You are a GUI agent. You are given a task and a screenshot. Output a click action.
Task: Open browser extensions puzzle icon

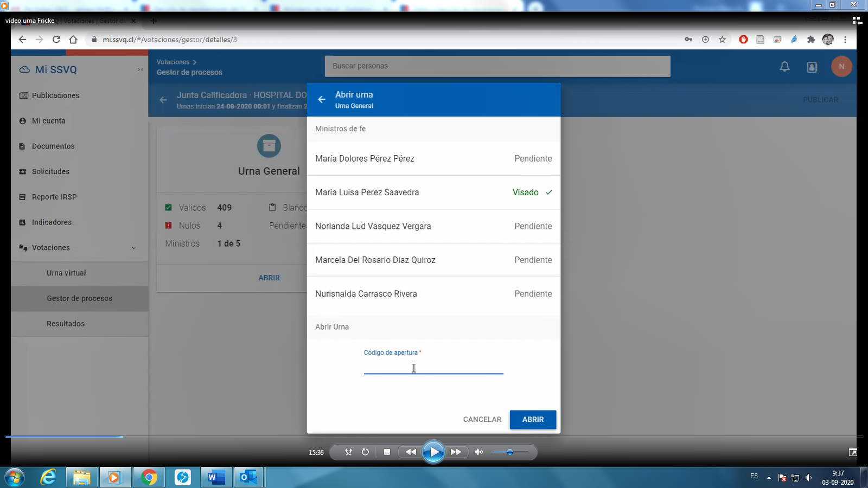(x=811, y=40)
